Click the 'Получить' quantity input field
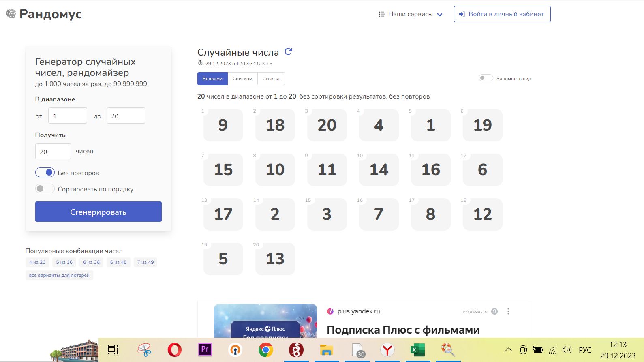Viewport: 644px width, 362px height. [x=53, y=151]
